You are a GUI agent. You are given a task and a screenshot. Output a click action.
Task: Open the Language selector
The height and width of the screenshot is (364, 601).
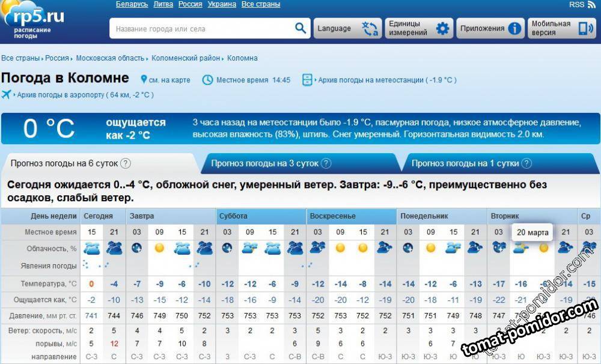(347, 28)
